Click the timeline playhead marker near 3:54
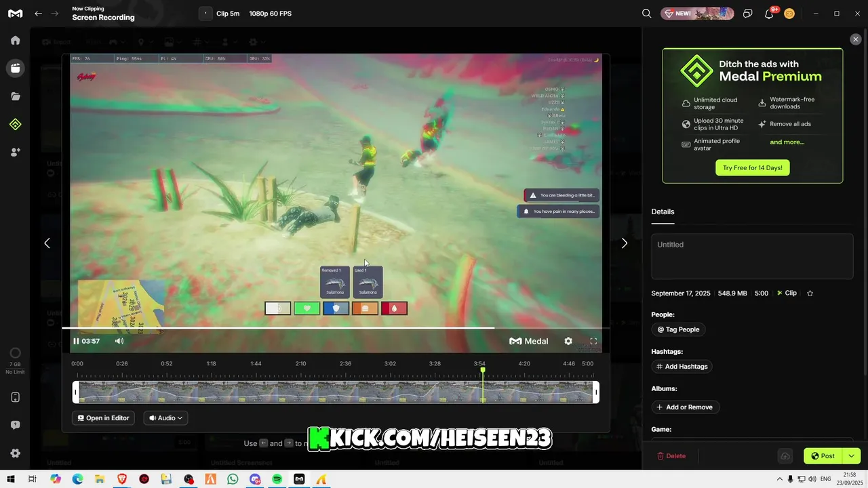 pyautogui.click(x=483, y=370)
